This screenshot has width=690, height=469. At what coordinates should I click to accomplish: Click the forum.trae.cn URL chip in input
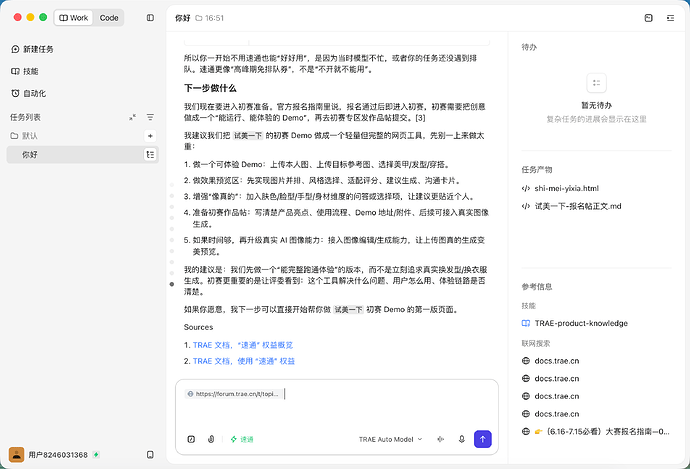(233, 394)
